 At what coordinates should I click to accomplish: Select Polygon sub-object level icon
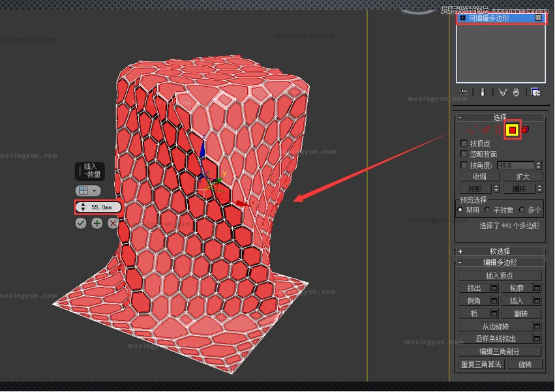(x=512, y=130)
